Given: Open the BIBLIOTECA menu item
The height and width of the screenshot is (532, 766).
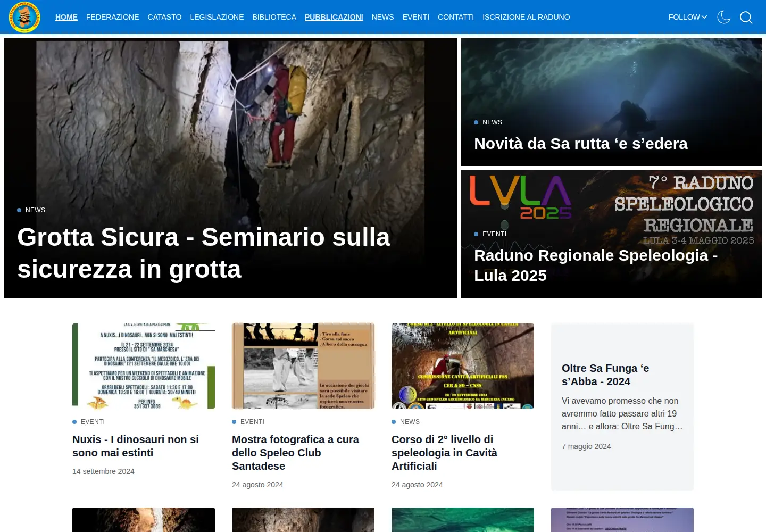Looking at the screenshot, I should (274, 17).
